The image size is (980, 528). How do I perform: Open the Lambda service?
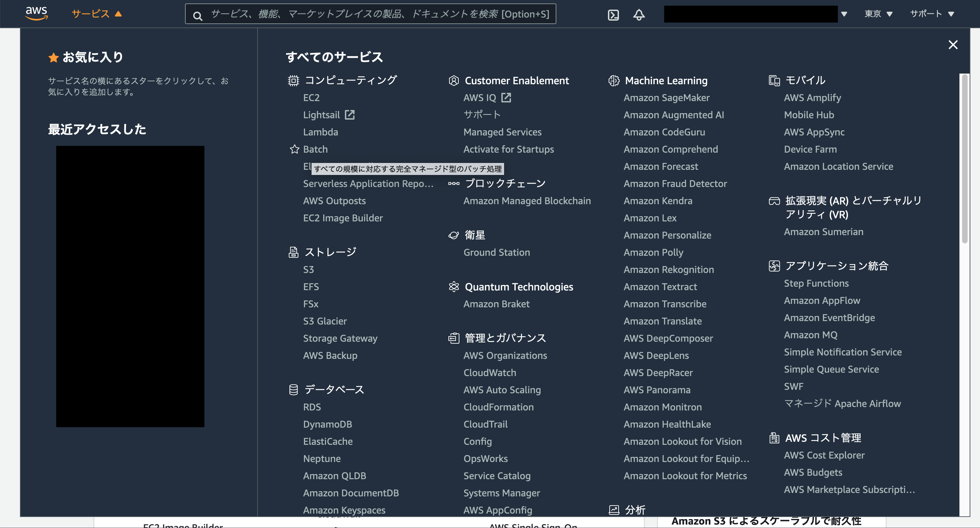pyautogui.click(x=320, y=132)
